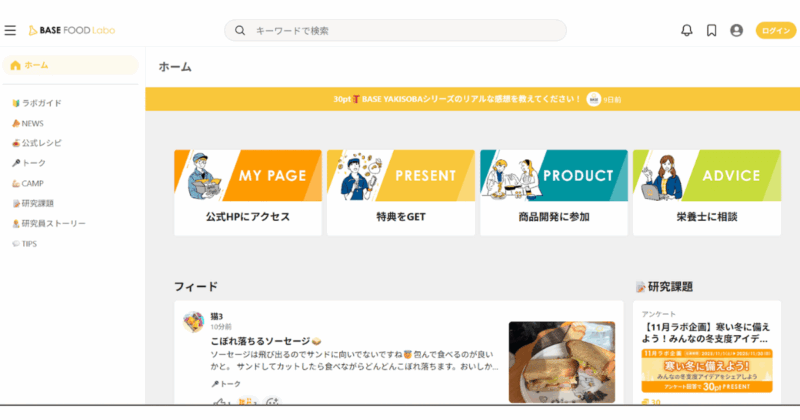
Task: Click 公式HPにアクセス label
Action: pos(248,217)
